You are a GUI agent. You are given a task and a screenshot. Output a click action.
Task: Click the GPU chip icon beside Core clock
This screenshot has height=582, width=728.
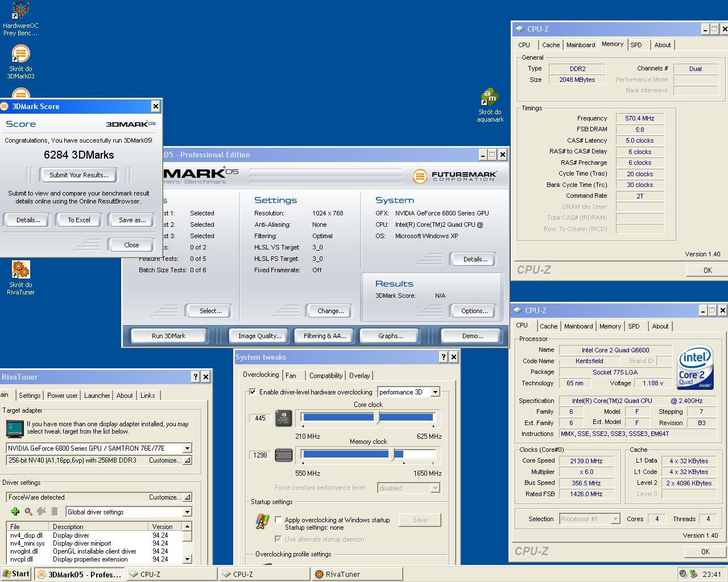point(284,418)
